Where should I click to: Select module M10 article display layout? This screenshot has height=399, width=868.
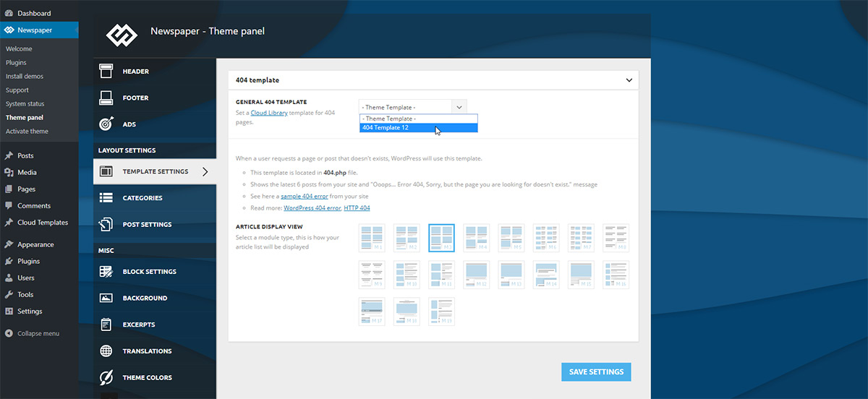tap(407, 275)
